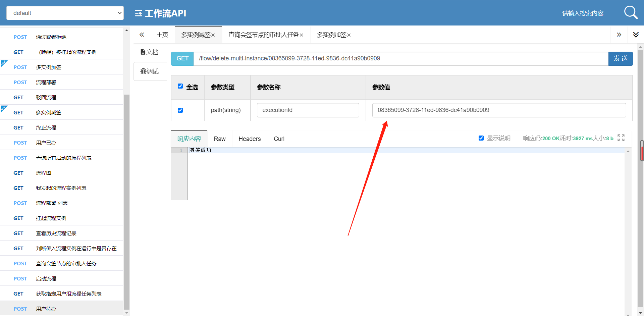Image resolution: width=644 pixels, height=316 pixels.
Task: Switch to the 查询会签节点的审批人任务 tab
Action: pyautogui.click(x=264, y=35)
